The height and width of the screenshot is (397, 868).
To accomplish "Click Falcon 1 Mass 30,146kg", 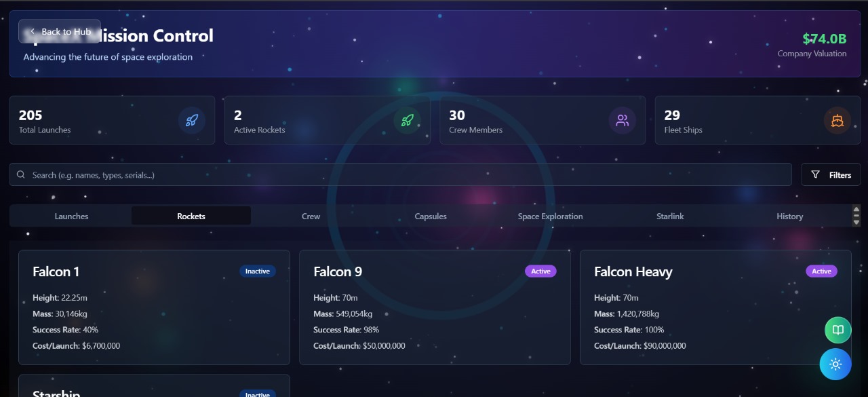I will (x=60, y=314).
